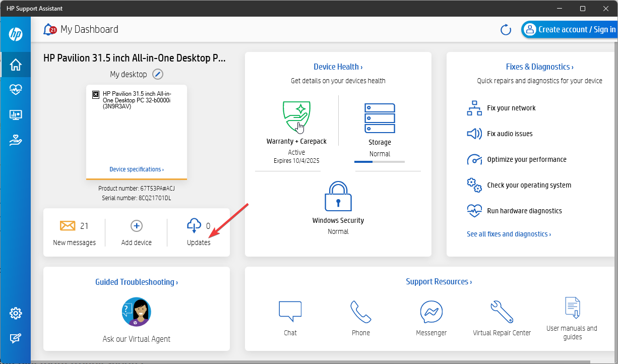Open the Device Health heading link
The width and height of the screenshot is (618, 364).
click(x=338, y=67)
